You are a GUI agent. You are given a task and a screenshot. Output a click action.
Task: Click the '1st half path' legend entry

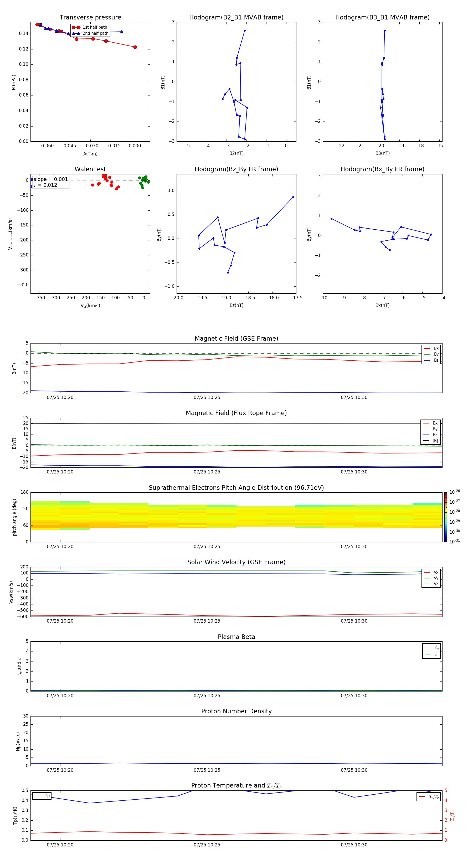pos(90,27)
